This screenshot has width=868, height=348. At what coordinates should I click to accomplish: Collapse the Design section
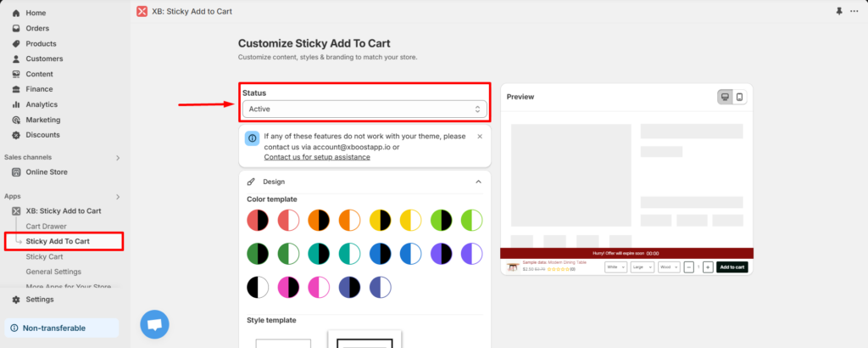point(478,182)
